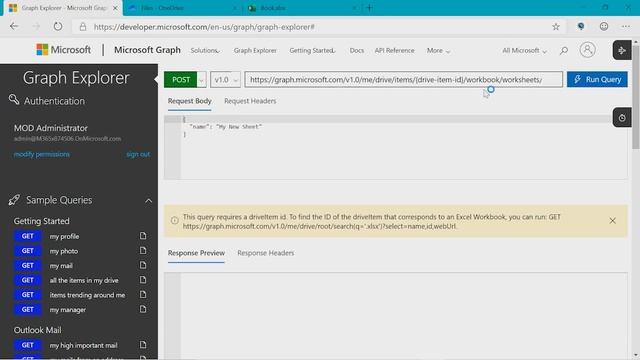Expand the More navigation menu

pyautogui.click(x=438, y=51)
